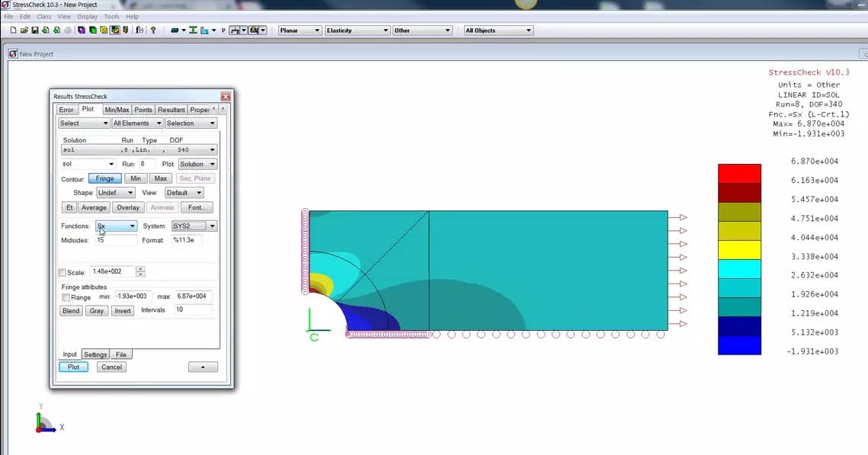Click the first green arrow document icon
Screen dimensions: 868x455
pyautogui.click(x=46, y=30)
